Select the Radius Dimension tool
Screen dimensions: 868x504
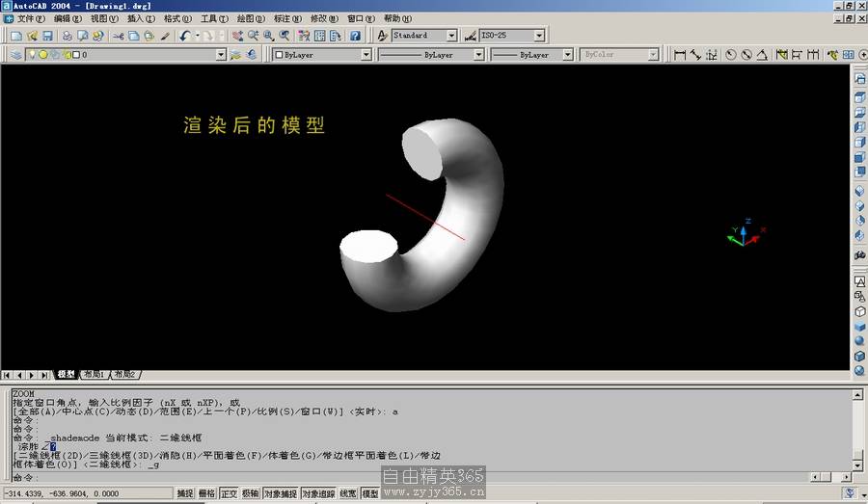(731, 54)
